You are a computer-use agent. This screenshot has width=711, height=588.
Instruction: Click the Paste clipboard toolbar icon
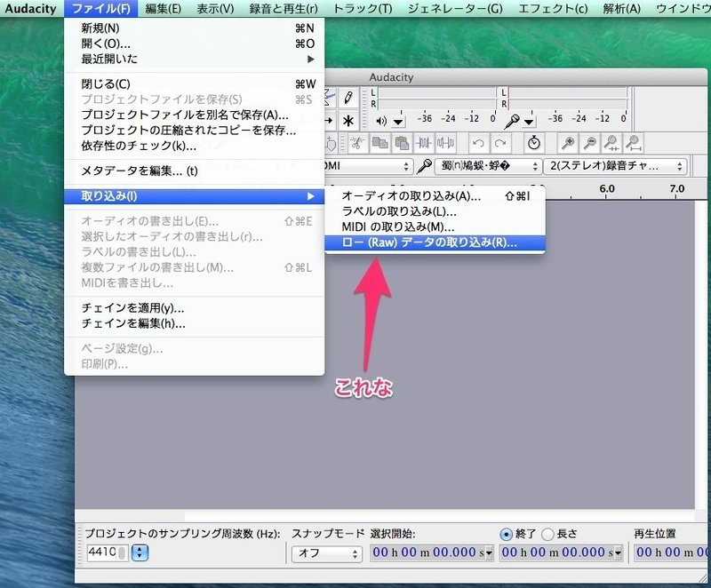(402, 144)
